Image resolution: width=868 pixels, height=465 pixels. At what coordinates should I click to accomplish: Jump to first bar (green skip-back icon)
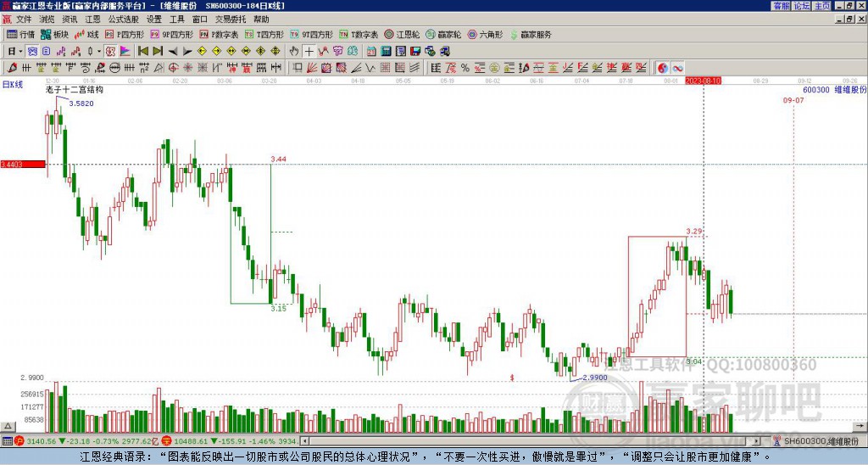pyautogui.click(x=142, y=52)
